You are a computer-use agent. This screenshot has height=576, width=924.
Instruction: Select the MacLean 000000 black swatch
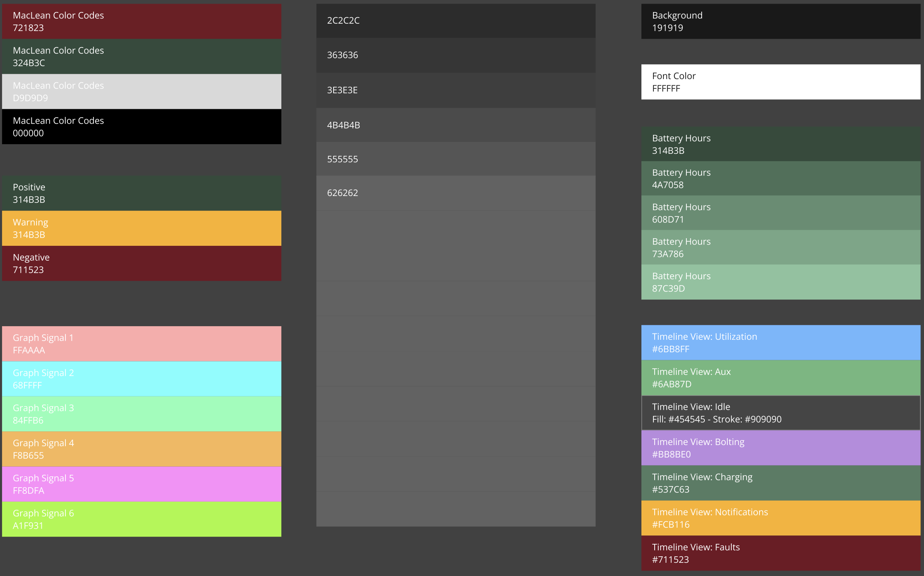(141, 127)
